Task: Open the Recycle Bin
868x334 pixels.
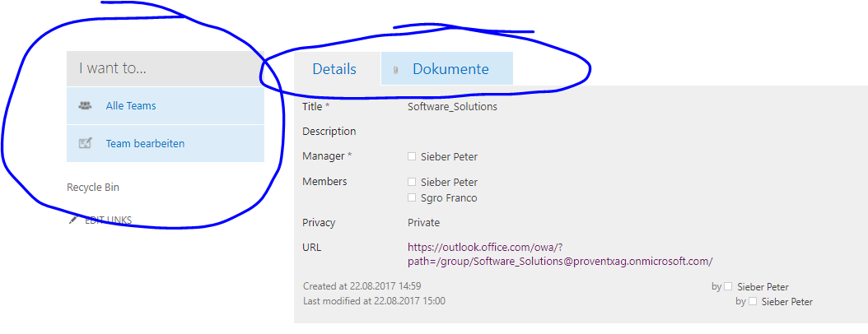Action: pos(93,188)
